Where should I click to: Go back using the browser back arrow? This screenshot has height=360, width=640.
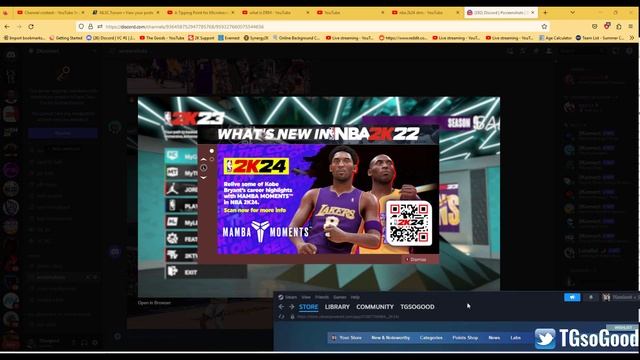7,27
